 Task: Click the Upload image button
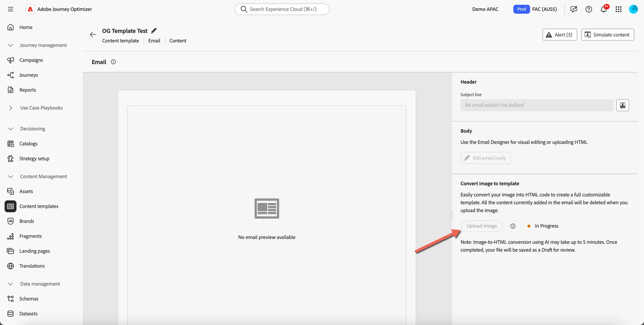482,226
